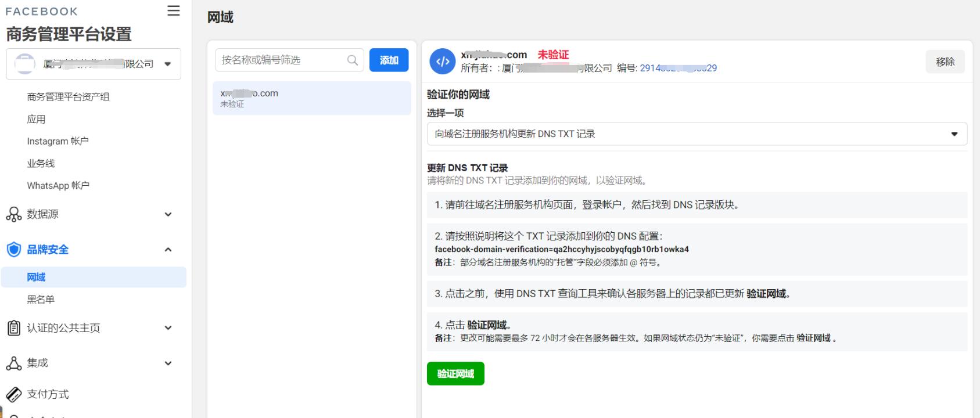Expand the 集成 section chevron
The height and width of the screenshot is (418, 980).
168,363
